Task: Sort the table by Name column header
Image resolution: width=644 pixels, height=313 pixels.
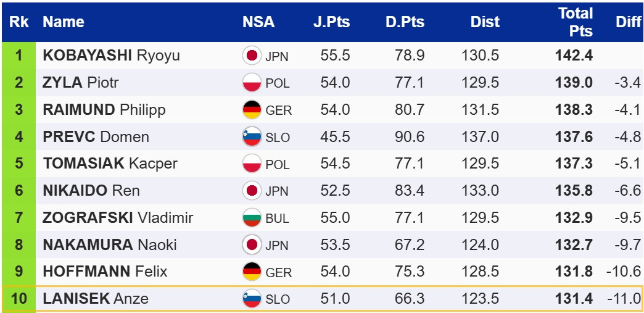Action: click(64, 22)
